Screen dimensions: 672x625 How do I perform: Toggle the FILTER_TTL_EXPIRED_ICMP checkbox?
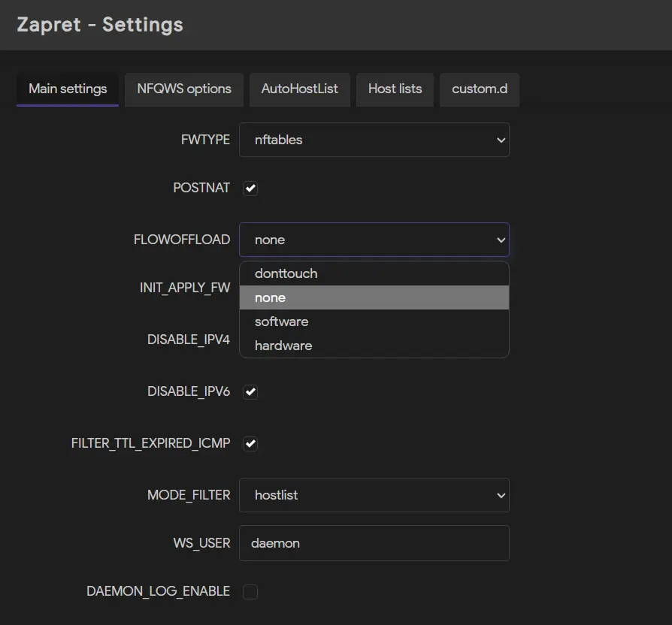[250, 443]
